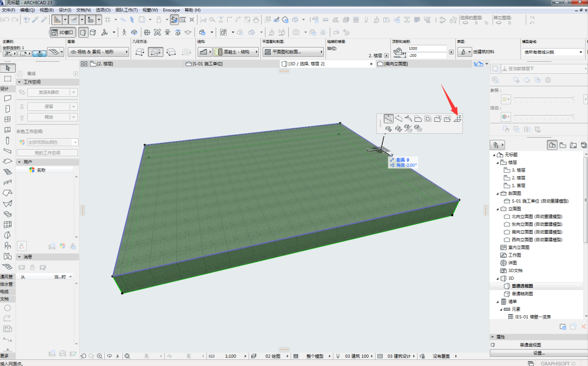Open the 设计(I) menu
588x366 pixels.
click(65, 10)
